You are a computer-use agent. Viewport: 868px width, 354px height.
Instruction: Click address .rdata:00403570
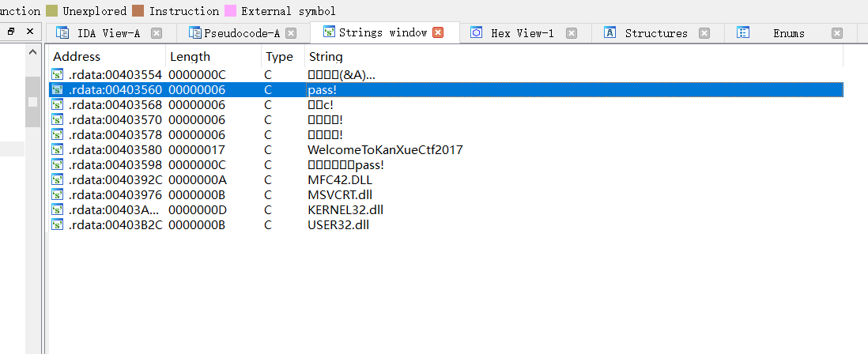click(x=115, y=119)
